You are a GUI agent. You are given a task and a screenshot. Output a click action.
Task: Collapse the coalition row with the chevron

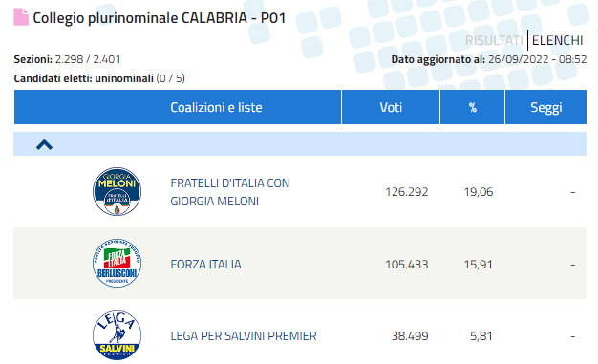pyautogui.click(x=44, y=144)
